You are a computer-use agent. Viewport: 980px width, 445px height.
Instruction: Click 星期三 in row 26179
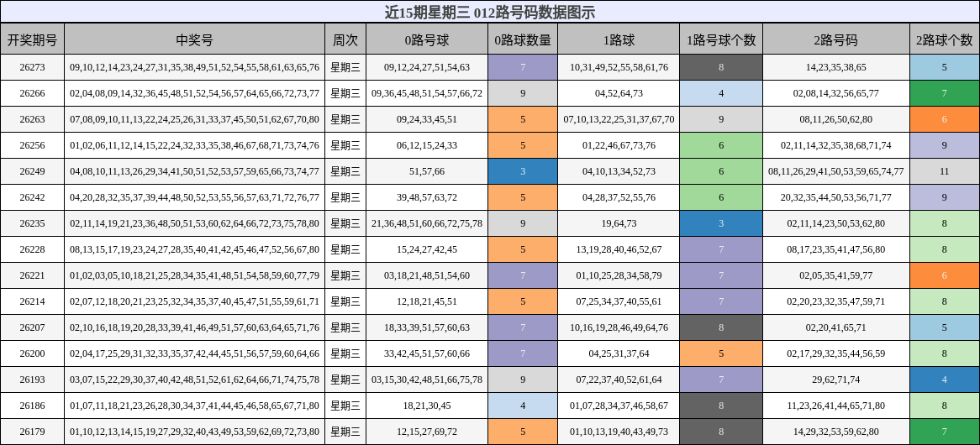coord(345,432)
